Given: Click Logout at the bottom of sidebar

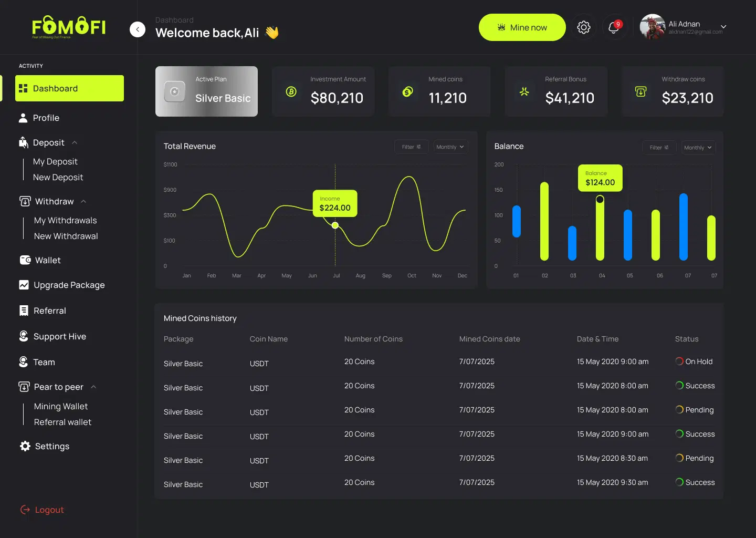Looking at the screenshot, I should coord(49,510).
